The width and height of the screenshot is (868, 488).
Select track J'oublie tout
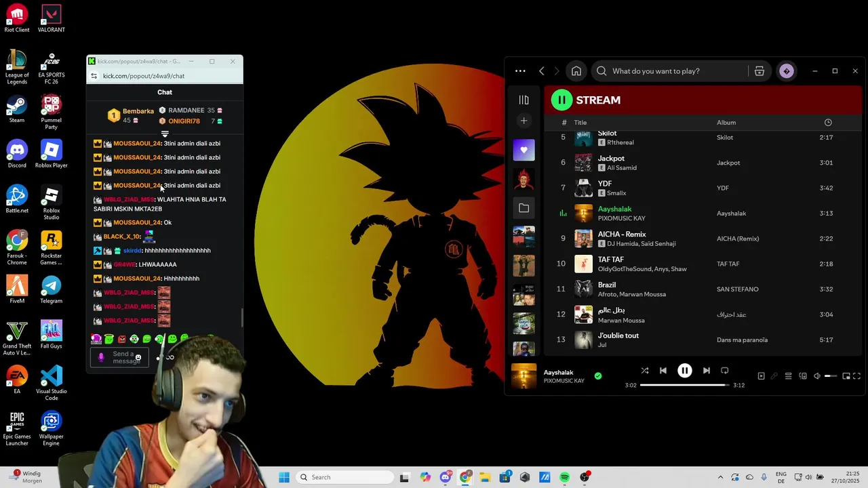click(703, 340)
